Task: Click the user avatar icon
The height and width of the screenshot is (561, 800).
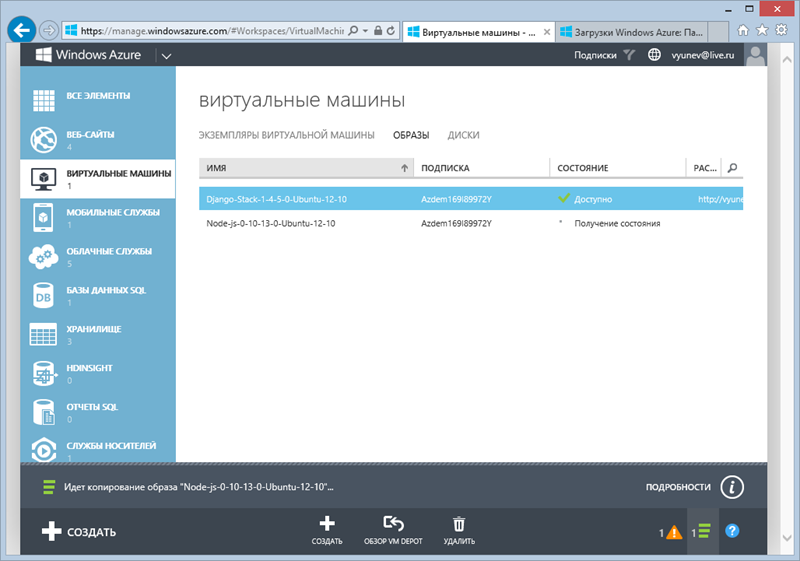Action: 755,55
